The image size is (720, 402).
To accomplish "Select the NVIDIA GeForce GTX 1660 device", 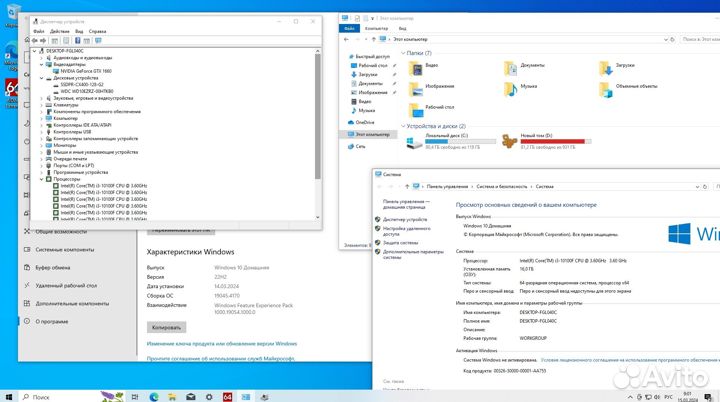I will tap(86, 71).
